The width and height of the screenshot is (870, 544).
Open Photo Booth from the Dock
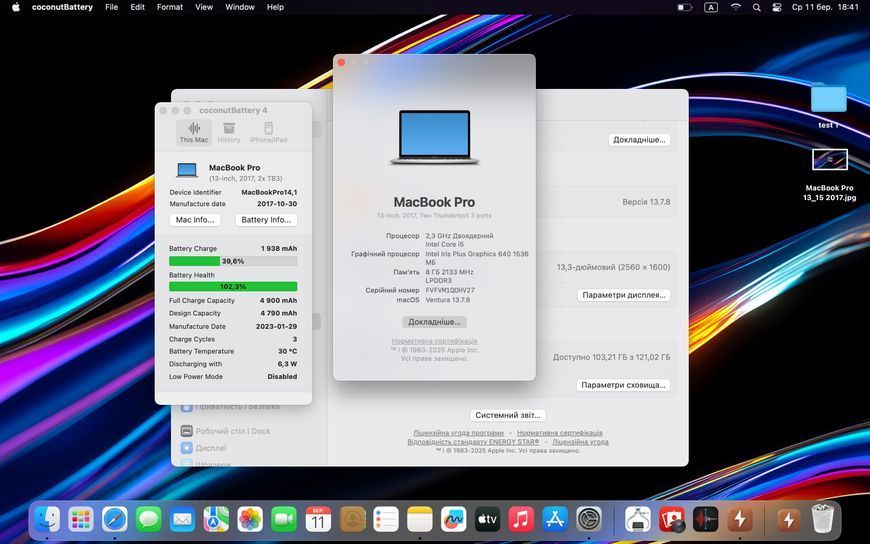coord(672,520)
